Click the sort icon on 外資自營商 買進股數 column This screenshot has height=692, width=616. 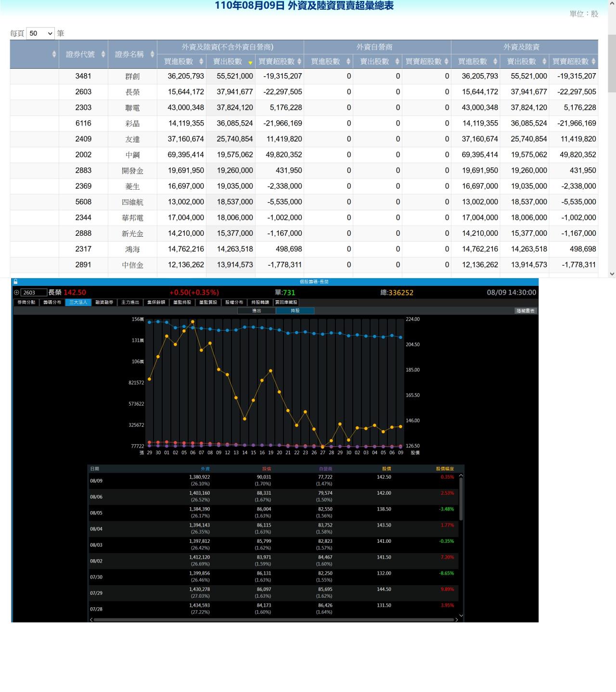(x=348, y=62)
